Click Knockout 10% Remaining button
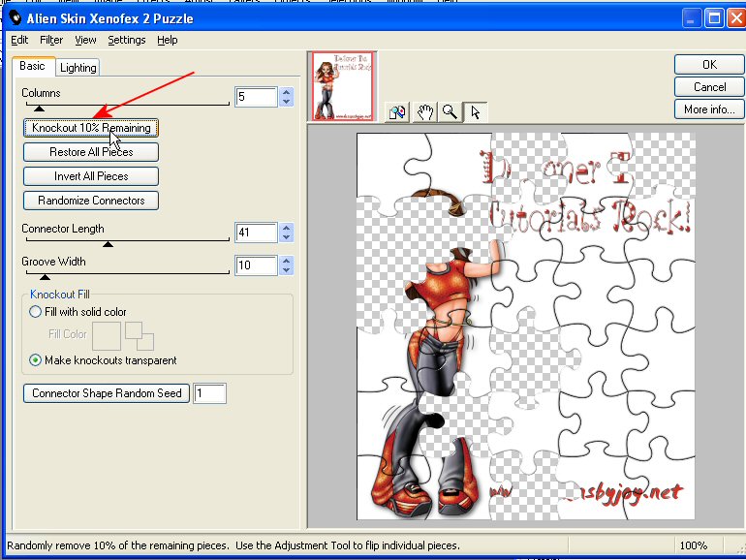The image size is (746, 560). click(91, 128)
